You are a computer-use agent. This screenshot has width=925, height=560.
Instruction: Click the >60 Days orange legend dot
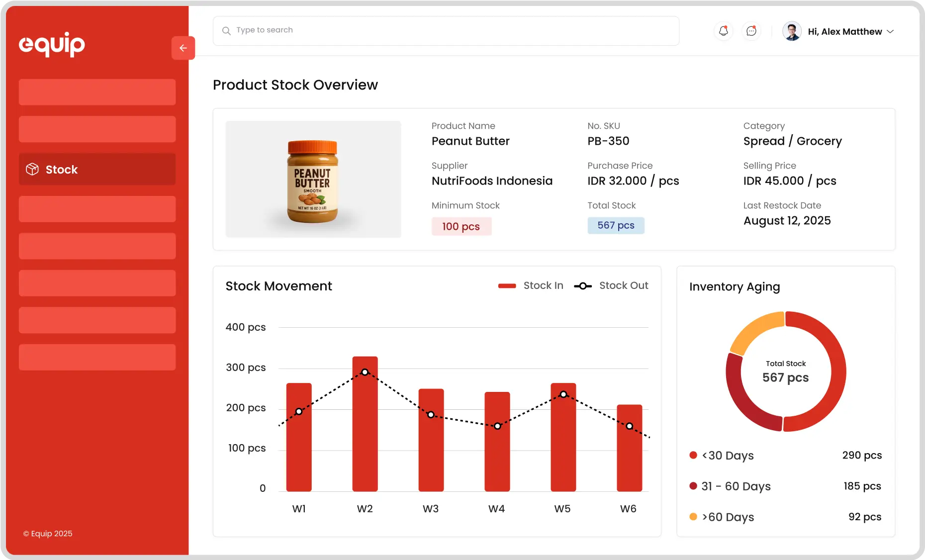point(693,517)
